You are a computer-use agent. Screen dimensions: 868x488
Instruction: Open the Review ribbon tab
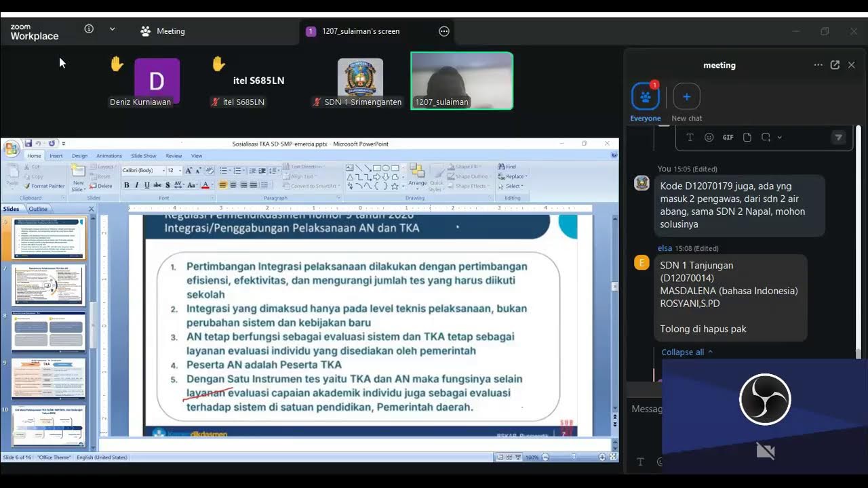tap(174, 156)
